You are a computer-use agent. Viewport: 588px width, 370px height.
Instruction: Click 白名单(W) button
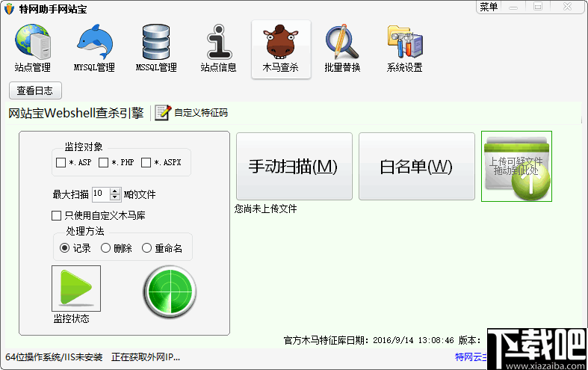pos(417,166)
